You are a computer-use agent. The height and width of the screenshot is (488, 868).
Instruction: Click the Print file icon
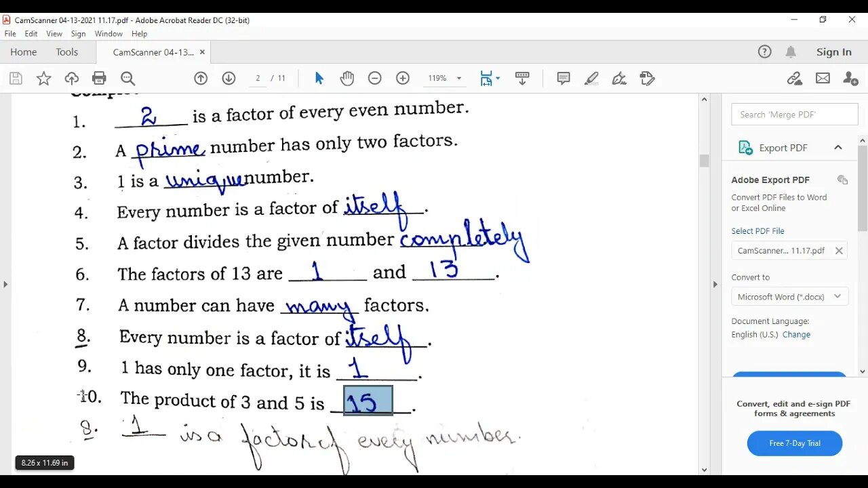pyautogui.click(x=99, y=79)
